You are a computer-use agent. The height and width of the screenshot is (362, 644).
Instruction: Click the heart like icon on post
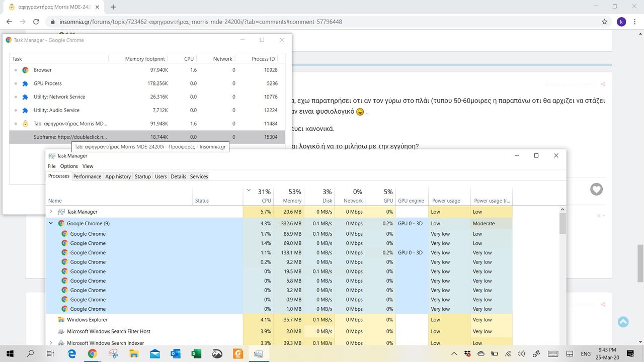pos(596,190)
